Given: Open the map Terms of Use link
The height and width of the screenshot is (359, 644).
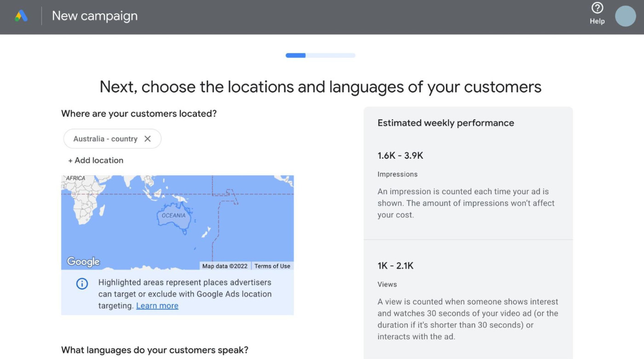Looking at the screenshot, I should (273, 266).
